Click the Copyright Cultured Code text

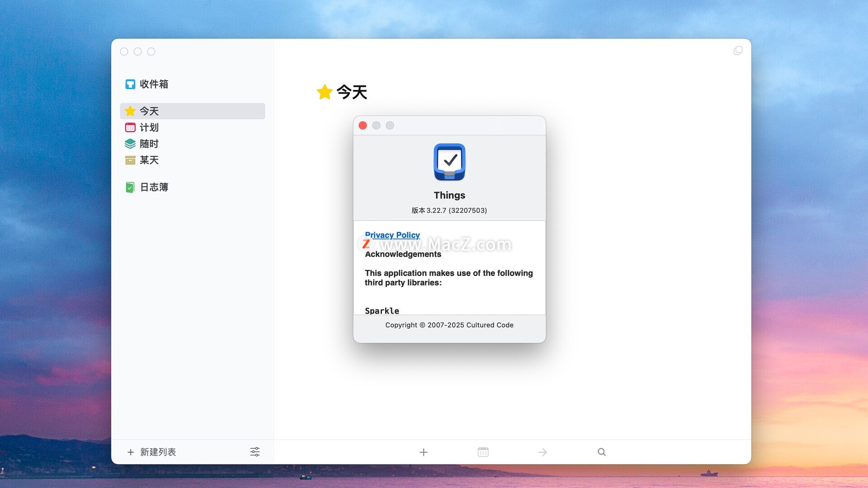tap(449, 325)
